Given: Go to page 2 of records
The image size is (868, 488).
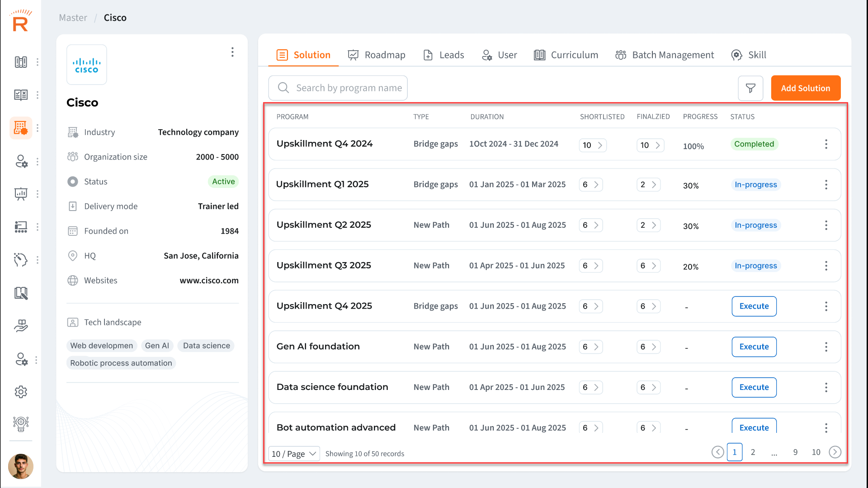Looking at the screenshot, I should [753, 452].
